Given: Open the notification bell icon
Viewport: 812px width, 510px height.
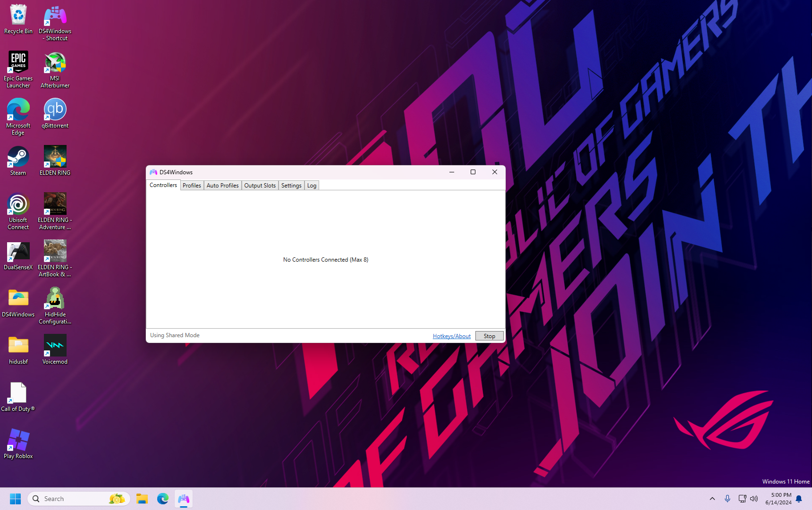Looking at the screenshot, I should point(799,499).
